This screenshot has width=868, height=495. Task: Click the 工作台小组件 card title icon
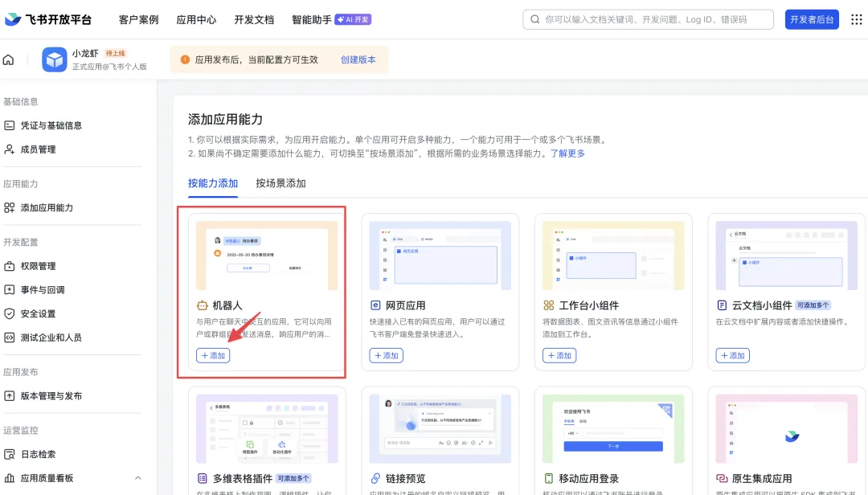(549, 305)
